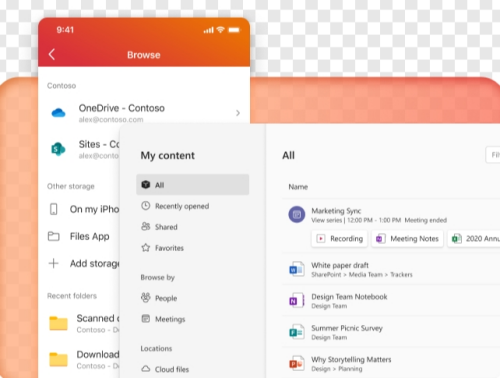500x378 pixels.
Task: Click the Favorites star icon
Action: [146, 247]
